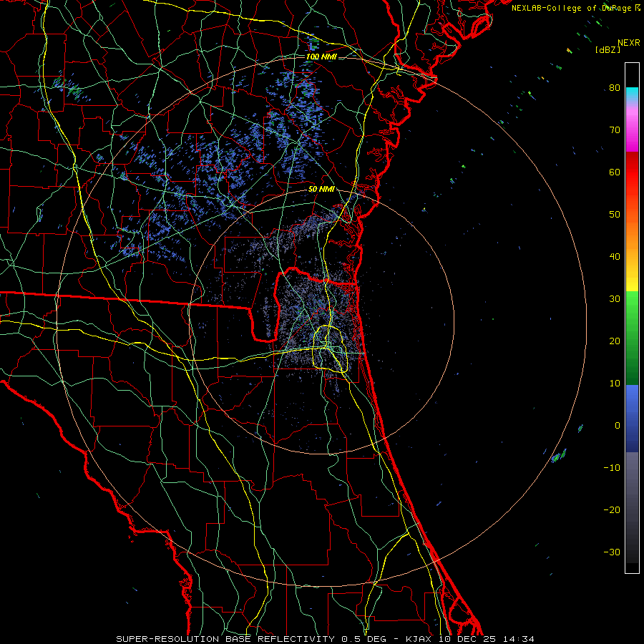Pick the green segment of the reflectivity color bar
Image resolution: width=644 pixels, height=644 pixels.
pos(632,338)
